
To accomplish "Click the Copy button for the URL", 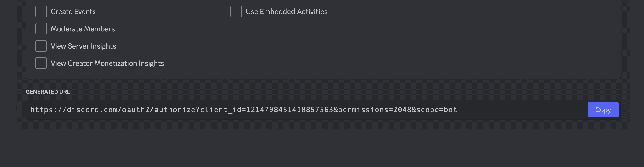I will tap(603, 110).
